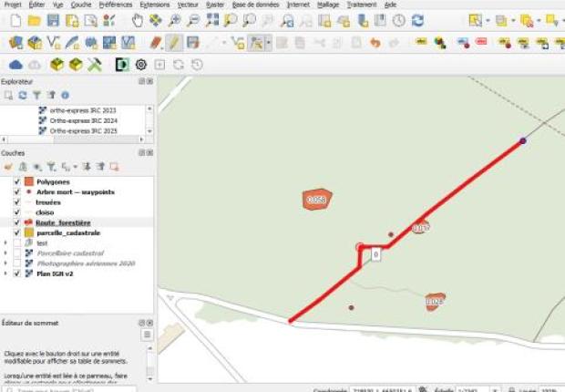
Task: Open Select Features dropdown arrow
Action: coord(488,21)
